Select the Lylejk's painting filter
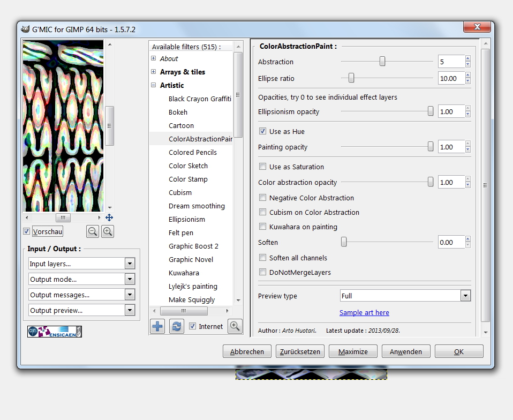The image size is (513, 420). point(193,287)
